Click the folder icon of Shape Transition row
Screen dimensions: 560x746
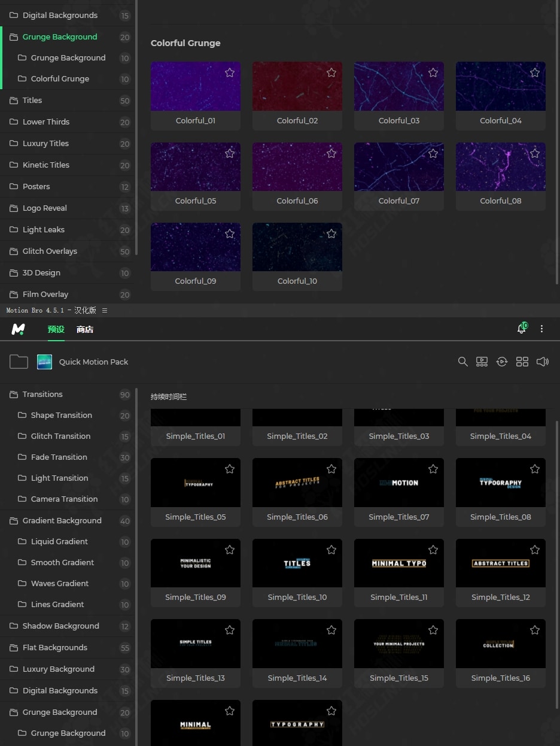click(x=22, y=415)
